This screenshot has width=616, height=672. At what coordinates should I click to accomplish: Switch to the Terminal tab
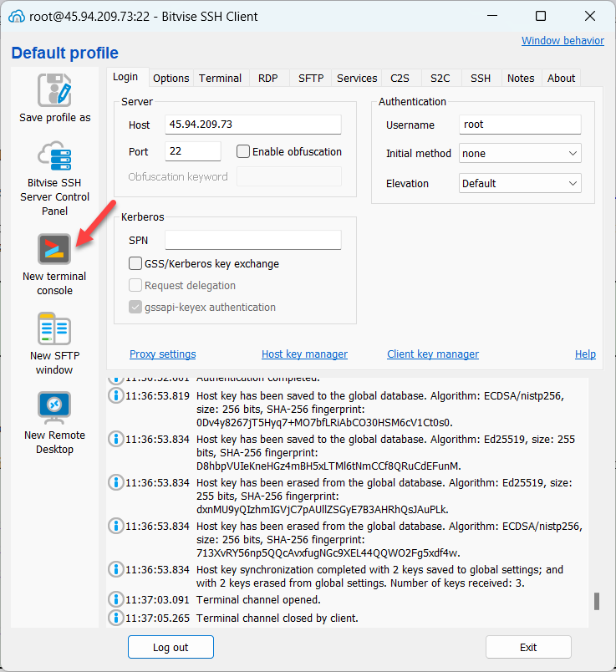pos(220,78)
